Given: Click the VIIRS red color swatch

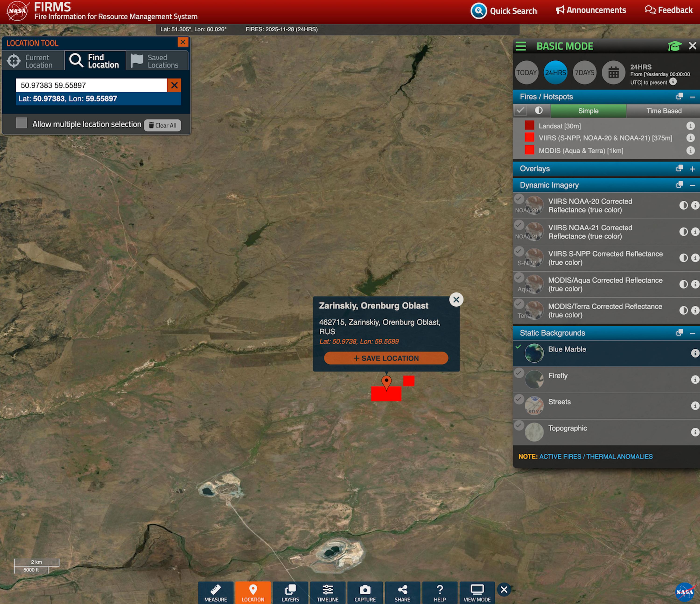Looking at the screenshot, I should pyautogui.click(x=529, y=137).
